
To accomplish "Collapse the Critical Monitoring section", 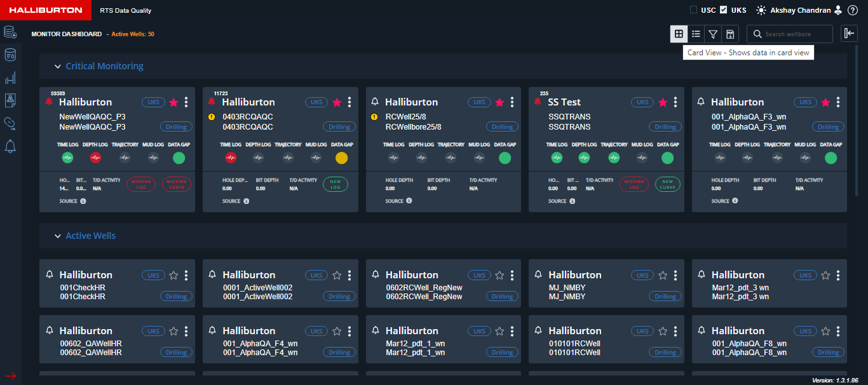I will (58, 66).
